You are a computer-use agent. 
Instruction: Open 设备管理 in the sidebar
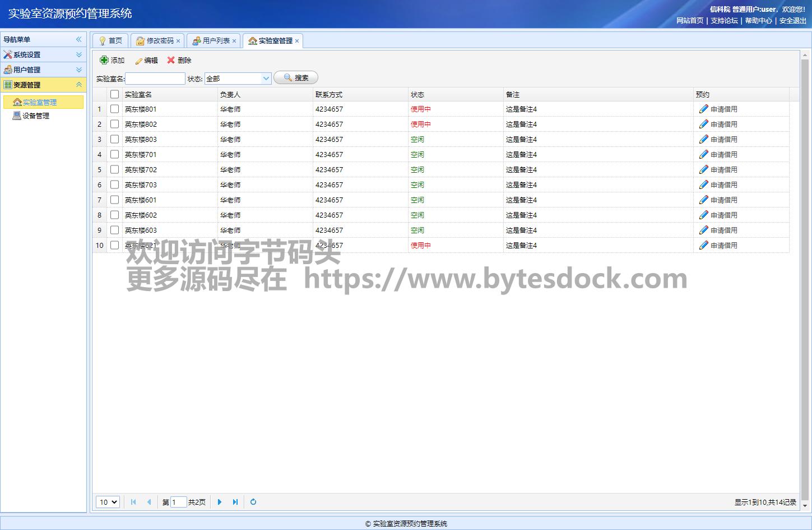pyautogui.click(x=36, y=116)
